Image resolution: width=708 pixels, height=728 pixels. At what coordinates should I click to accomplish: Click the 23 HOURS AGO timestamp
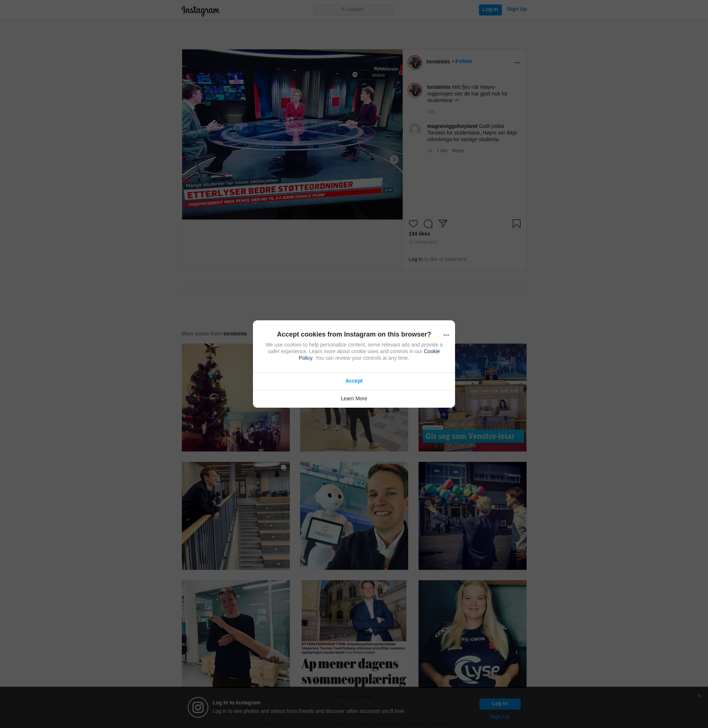(x=423, y=242)
